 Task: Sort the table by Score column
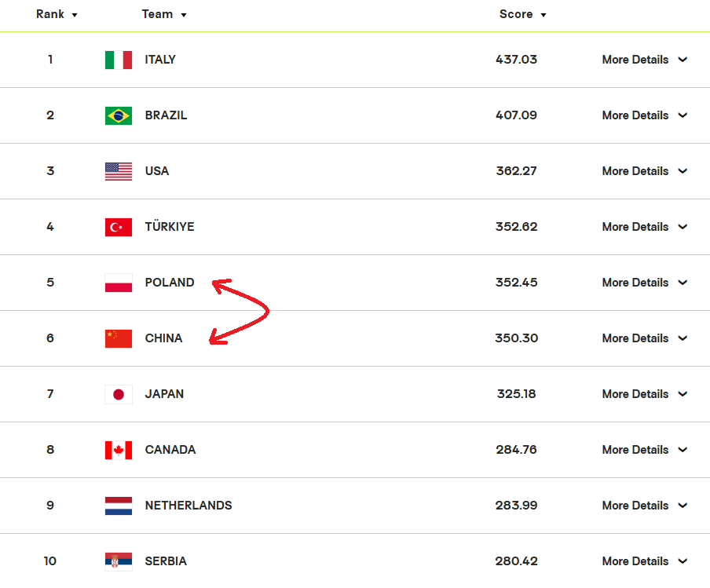(522, 14)
